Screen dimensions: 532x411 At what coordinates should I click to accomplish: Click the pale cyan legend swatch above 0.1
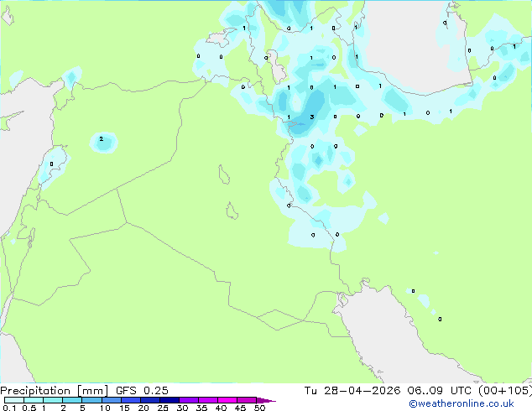(14, 400)
